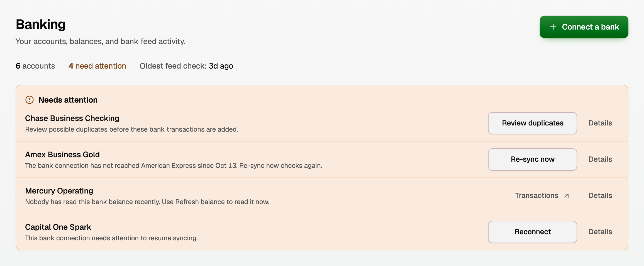Screen dimensions: 644x266
Task: Click the Needs attention warning icon
Action: click(x=30, y=100)
